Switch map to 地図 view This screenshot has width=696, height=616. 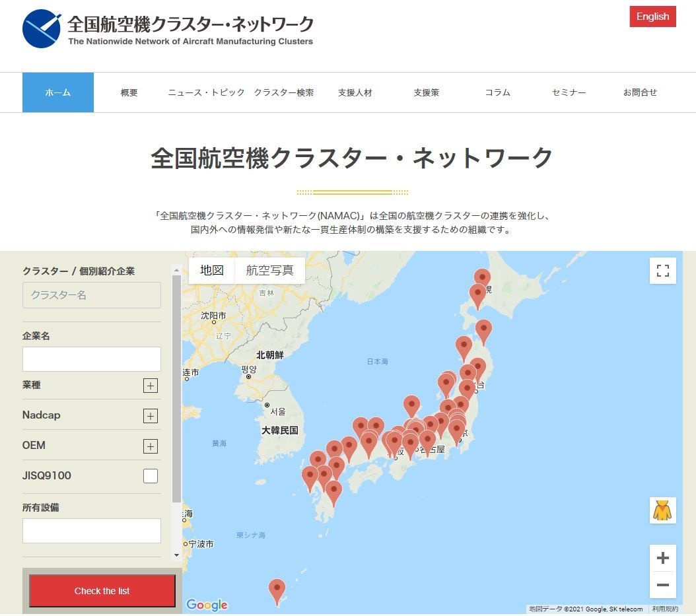(x=212, y=270)
